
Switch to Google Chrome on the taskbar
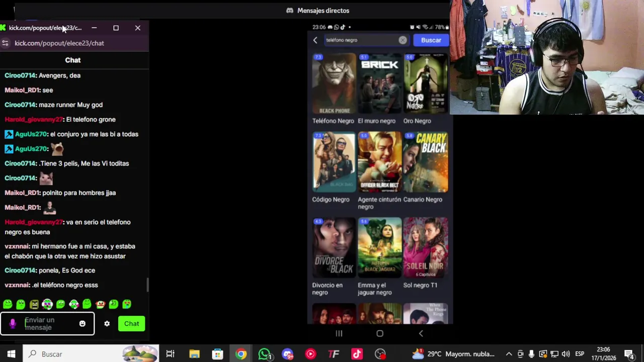tap(241, 354)
